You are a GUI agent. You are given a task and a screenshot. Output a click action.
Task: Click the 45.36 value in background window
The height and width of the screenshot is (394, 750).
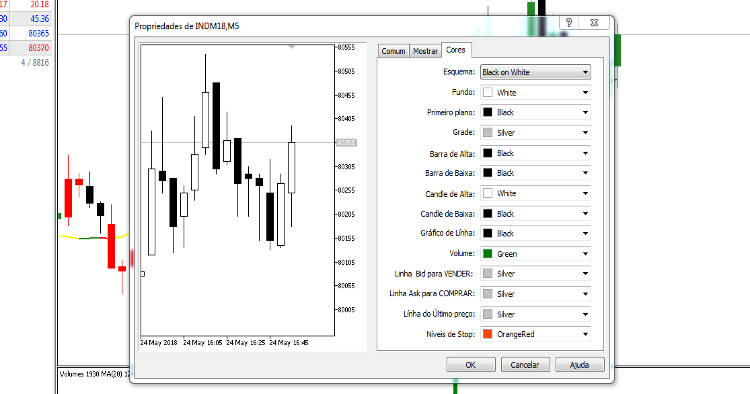coord(40,19)
